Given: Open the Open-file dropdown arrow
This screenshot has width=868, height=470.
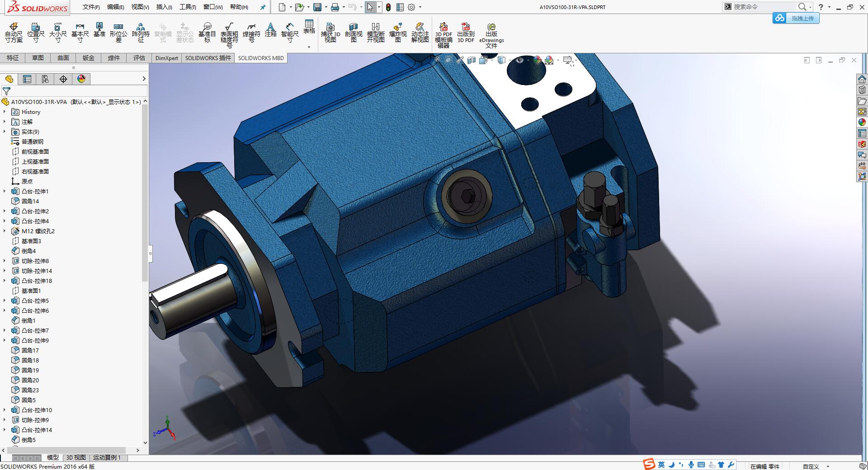Looking at the screenshot, I should pos(308,7).
